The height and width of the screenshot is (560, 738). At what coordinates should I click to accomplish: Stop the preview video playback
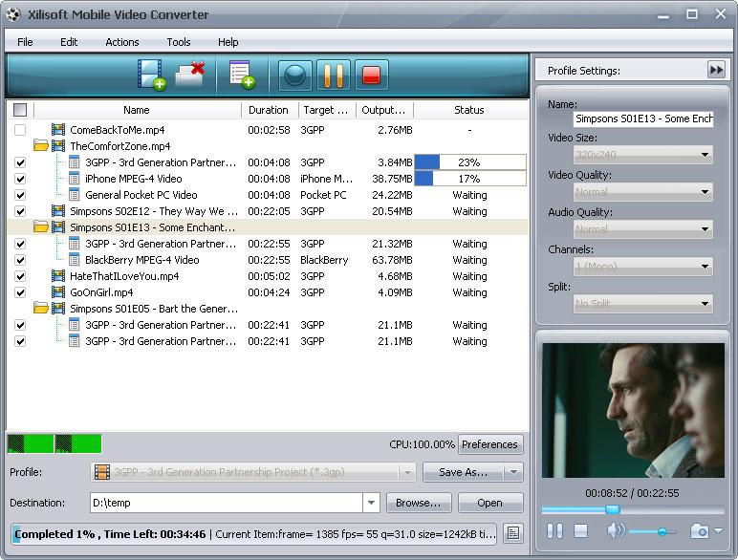(581, 531)
